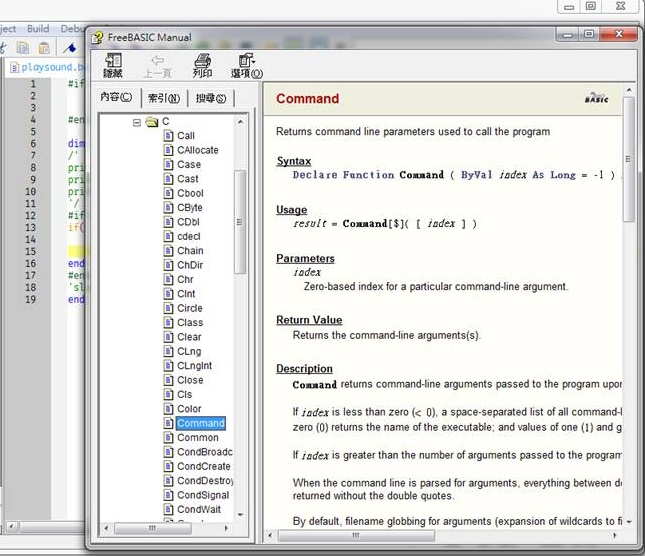Open the Build menu in editor window

coord(38,29)
